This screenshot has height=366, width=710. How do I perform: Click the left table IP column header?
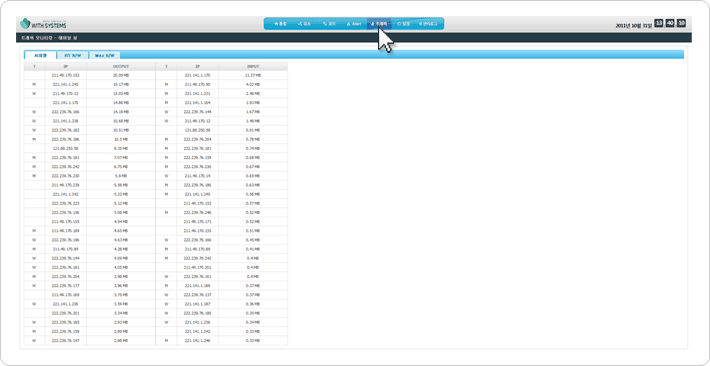coord(66,66)
